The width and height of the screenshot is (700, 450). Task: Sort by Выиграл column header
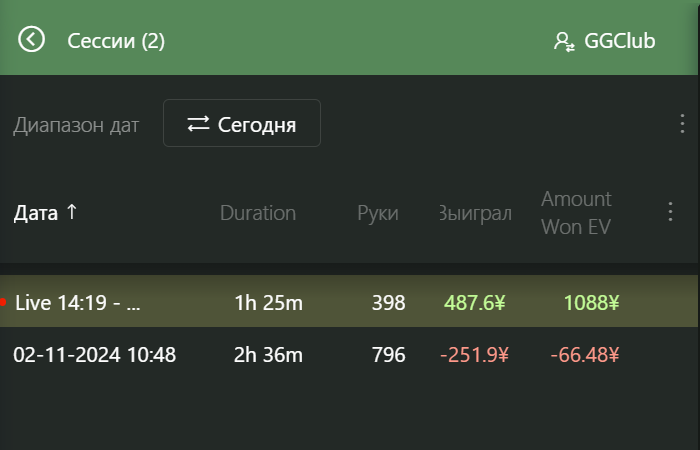pyautogui.click(x=475, y=213)
